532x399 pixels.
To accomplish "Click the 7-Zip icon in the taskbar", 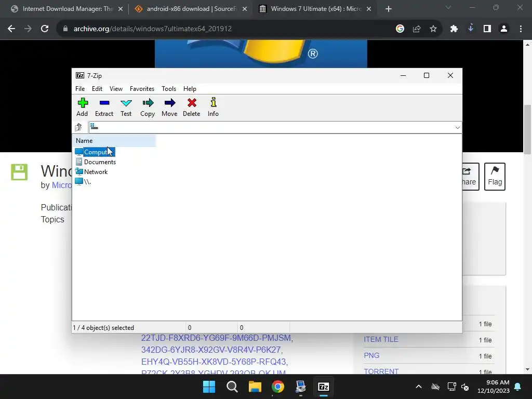I will click(x=323, y=387).
